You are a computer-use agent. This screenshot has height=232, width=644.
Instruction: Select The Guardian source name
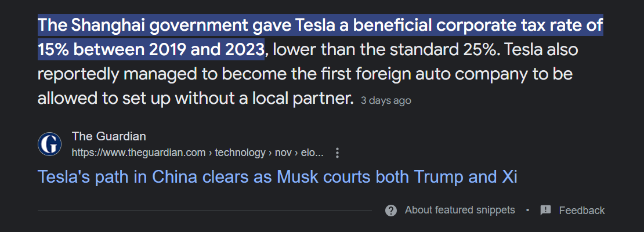click(109, 136)
